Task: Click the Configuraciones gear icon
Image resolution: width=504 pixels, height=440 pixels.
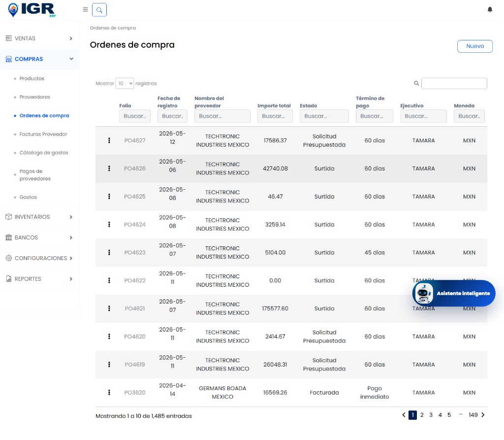Action: point(9,258)
